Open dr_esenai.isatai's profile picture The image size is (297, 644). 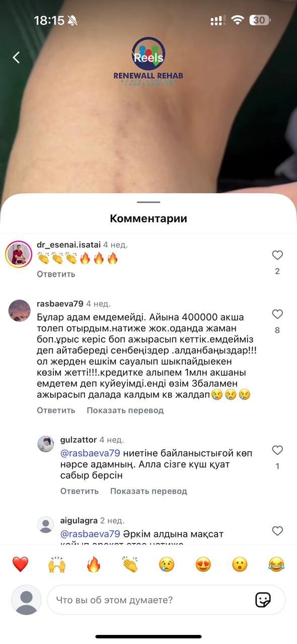coord(19,254)
